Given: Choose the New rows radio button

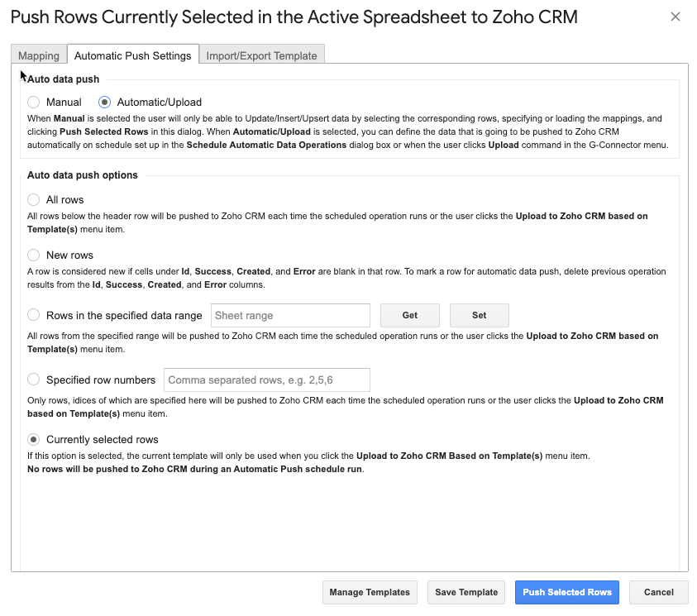Looking at the screenshot, I should pyautogui.click(x=33, y=255).
